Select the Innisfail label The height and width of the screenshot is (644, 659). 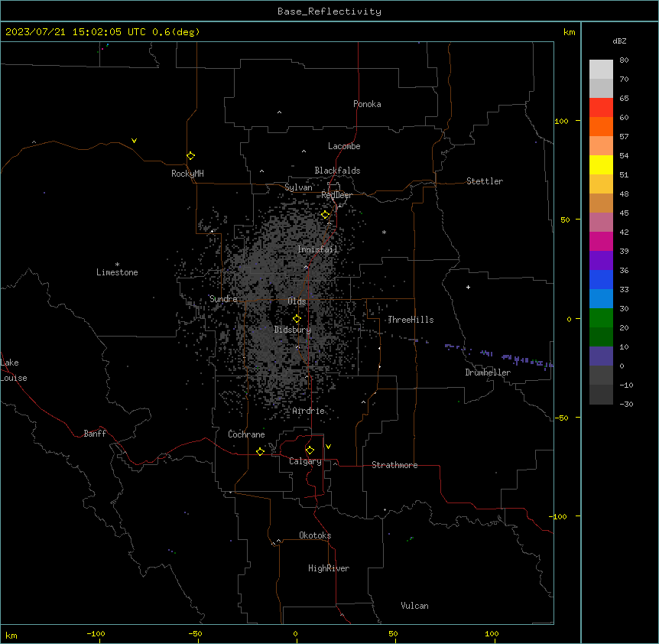pos(317,249)
